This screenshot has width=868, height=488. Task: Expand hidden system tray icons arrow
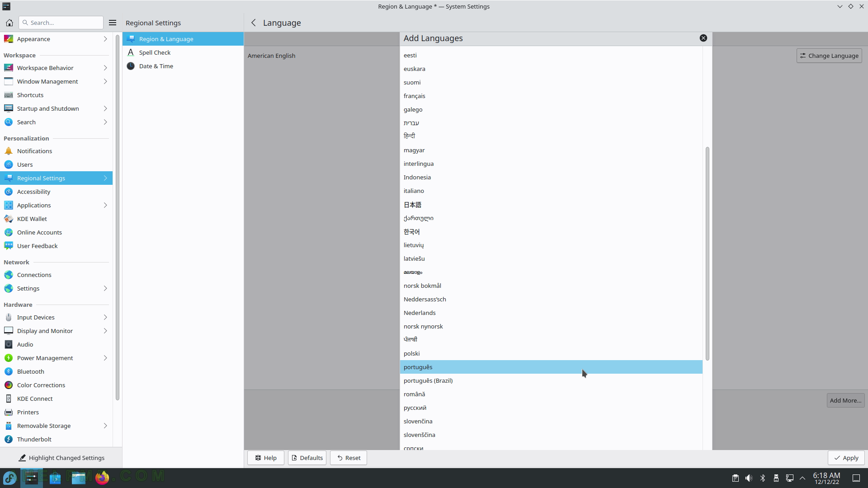click(x=802, y=478)
